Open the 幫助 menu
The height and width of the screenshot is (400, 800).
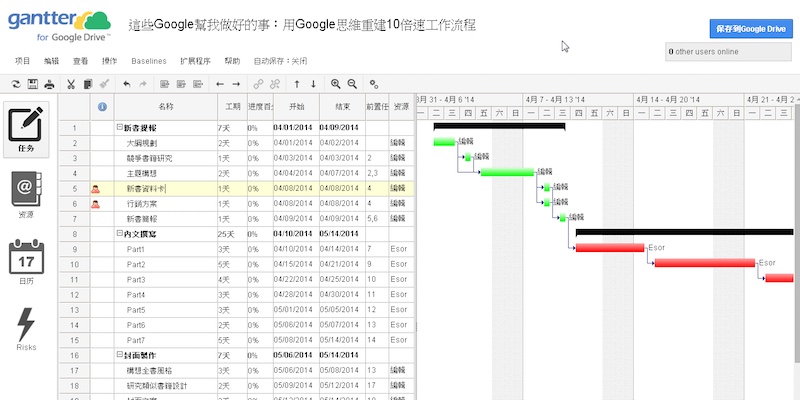click(x=232, y=61)
